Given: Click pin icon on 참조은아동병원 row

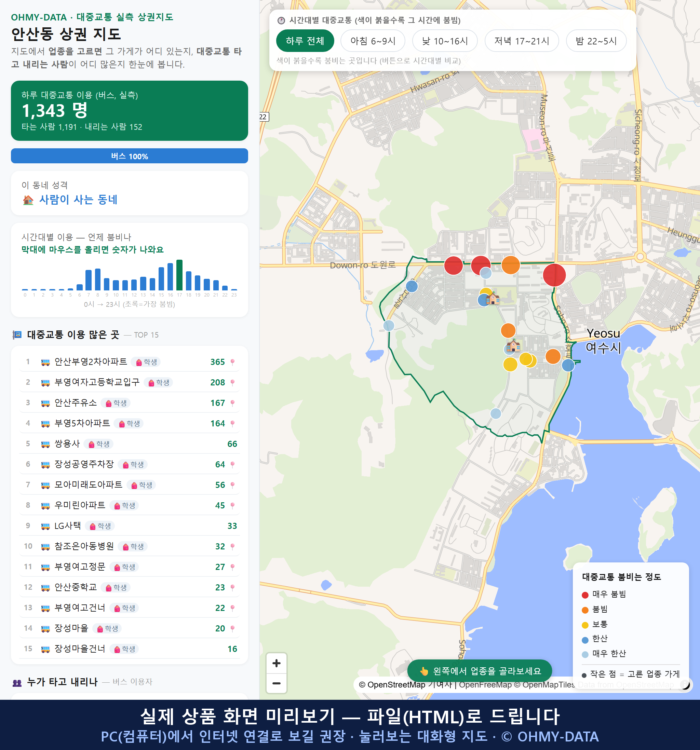Looking at the screenshot, I should (x=232, y=547).
